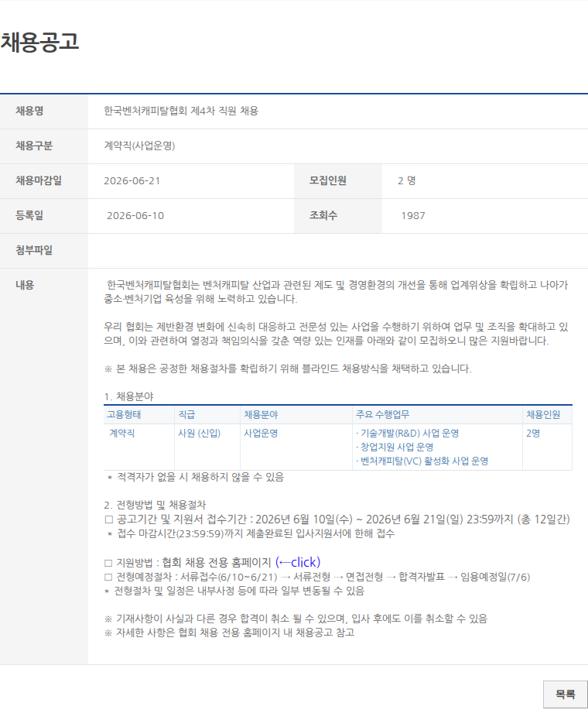Click the 계약직(사업운영) recruitment type value

point(139,146)
